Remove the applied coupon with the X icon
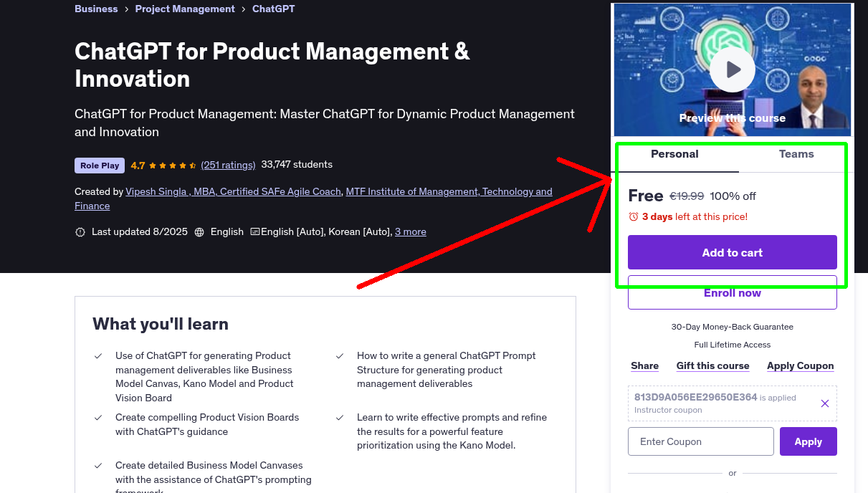868x493 pixels. pyautogui.click(x=825, y=403)
